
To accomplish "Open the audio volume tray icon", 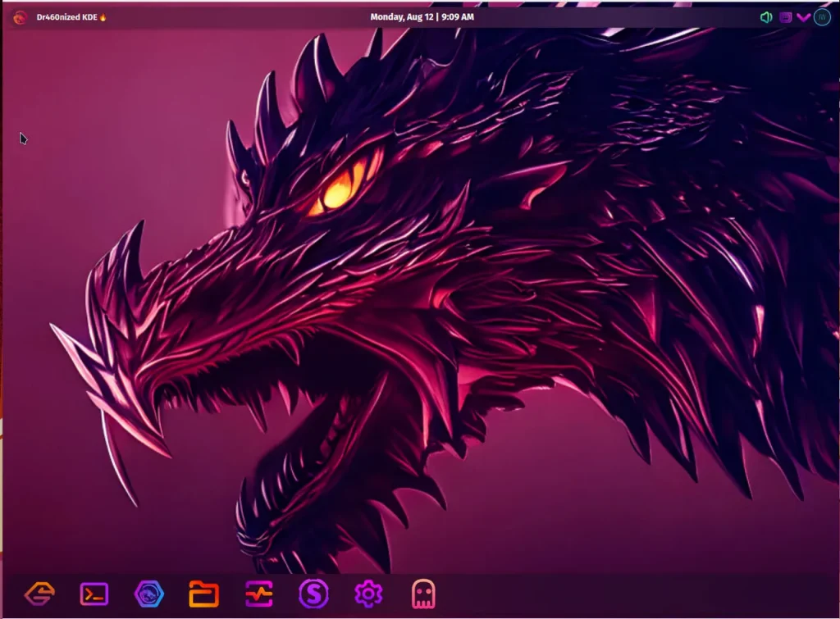I will click(766, 17).
